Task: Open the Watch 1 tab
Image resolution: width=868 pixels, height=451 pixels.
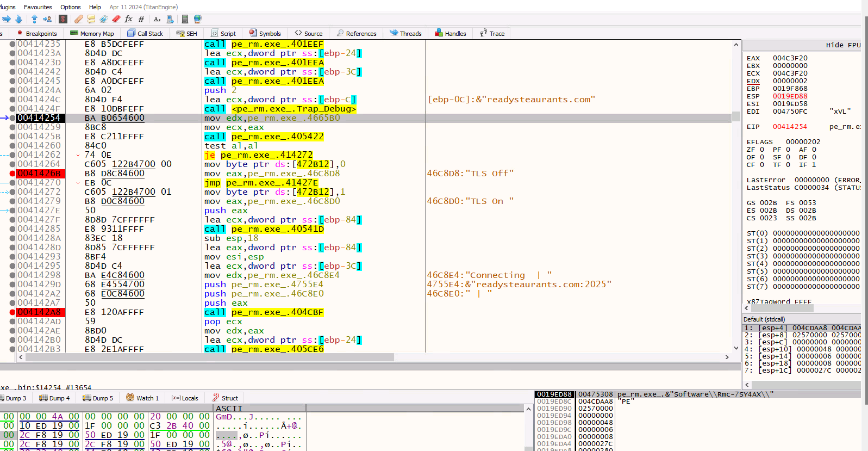Action: click(142, 398)
